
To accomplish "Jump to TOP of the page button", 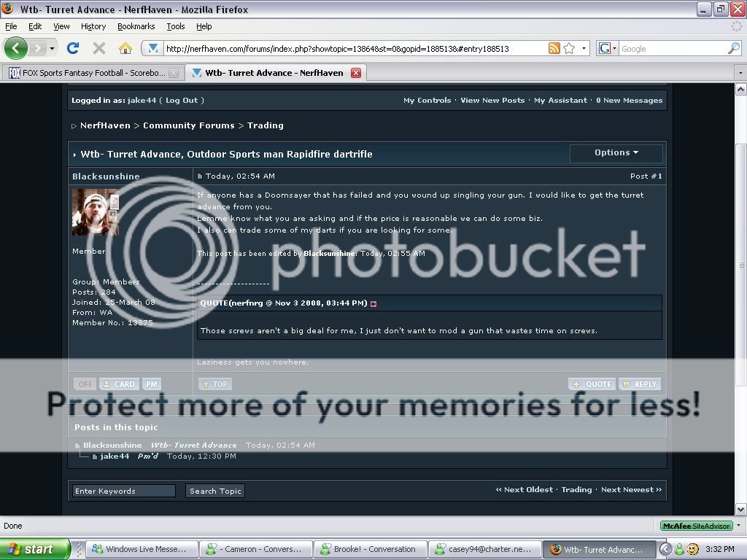I will coord(215,384).
